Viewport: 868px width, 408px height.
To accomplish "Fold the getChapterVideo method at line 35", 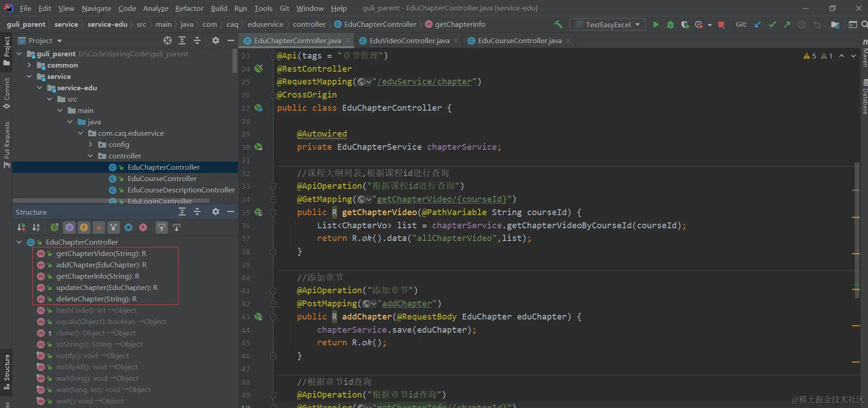I will click(x=273, y=212).
